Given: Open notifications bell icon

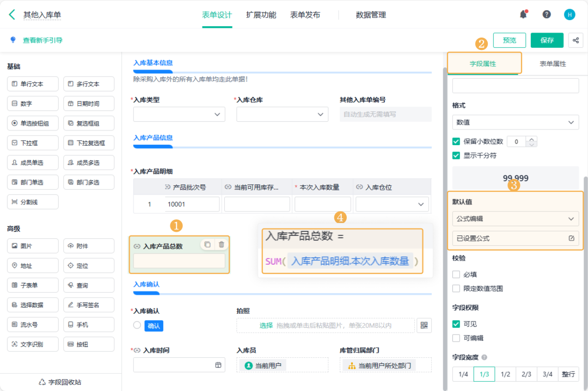Looking at the screenshot, I should pyautogui.click(x=524, y=14).
